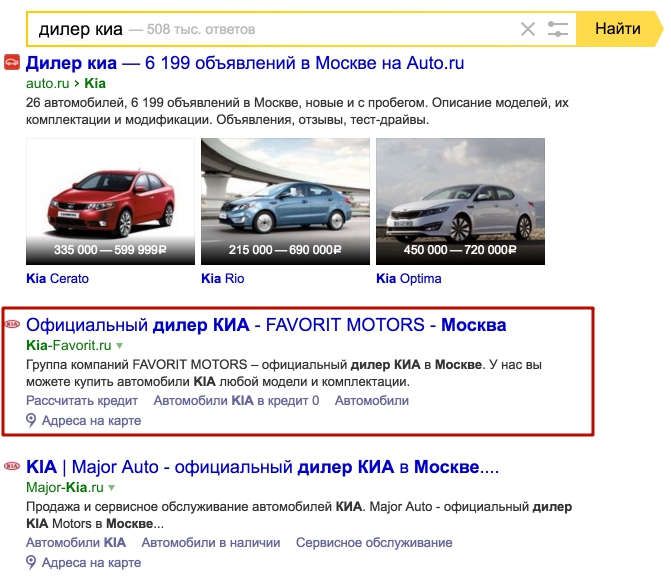The height and width of the screenshot is (585, 671).
Task: Follow the Kia-Favorit.ru green URL
Action: click(68, 345)
